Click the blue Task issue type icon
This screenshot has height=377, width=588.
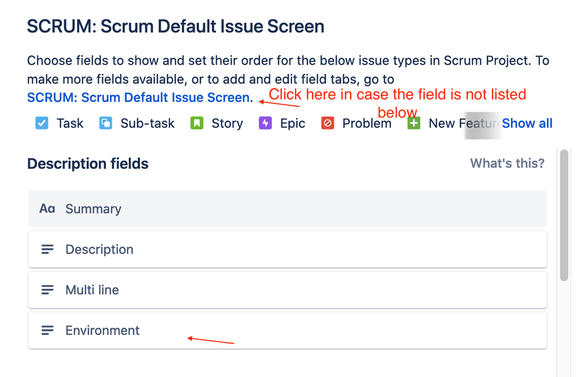point(42,123)
